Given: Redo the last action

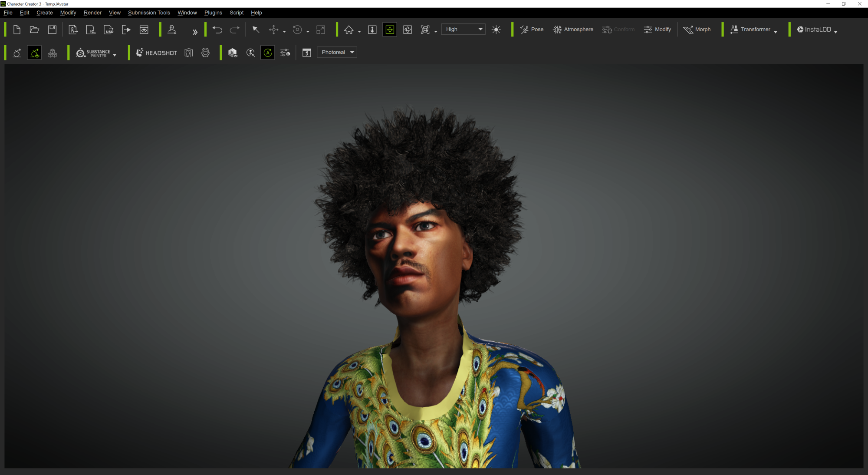Looking at the screenshot, I should click(234, 30).
